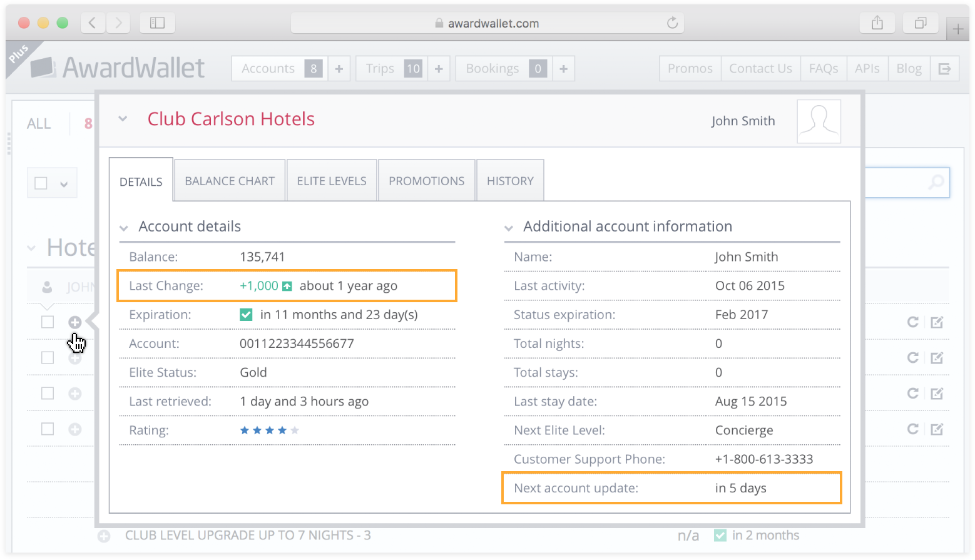Screen dimensions: 975x560
Task: Expand second account row plus icon
Action: point(75,359)
